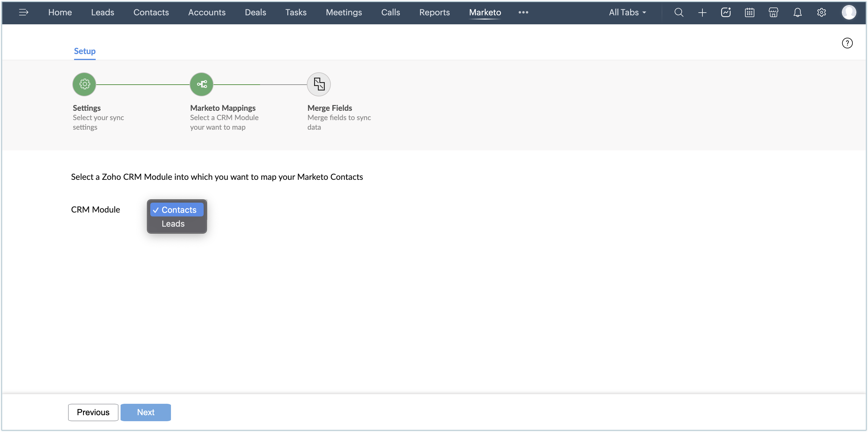This screenshot has height=432, width=868.
Task: Click the plus create-new icon
Action: 702,13
